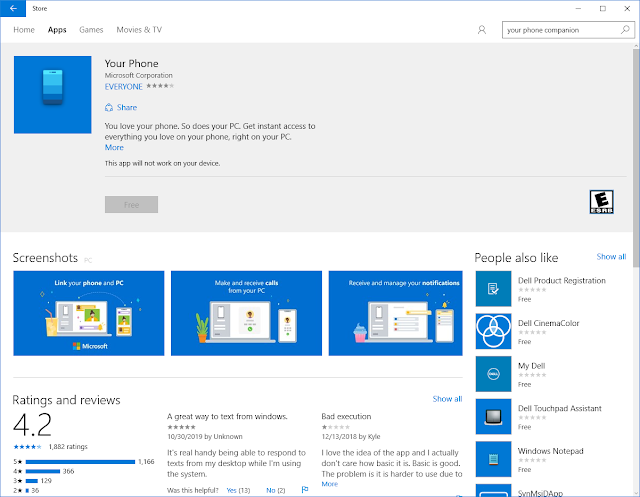Click the 'Your Phone' app title
The width and height of the screenshot is (640, 497).
pyautogui.click(x=131, y=63)
